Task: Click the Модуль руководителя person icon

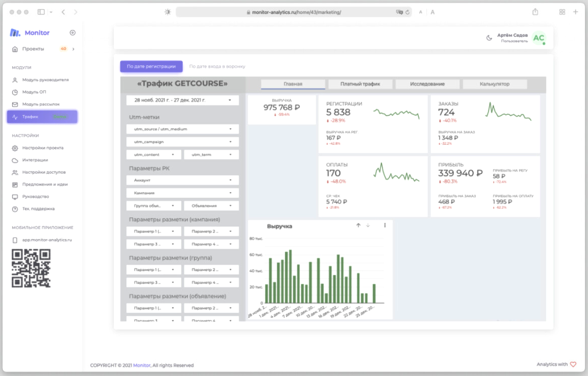Action: click(15, 80)
